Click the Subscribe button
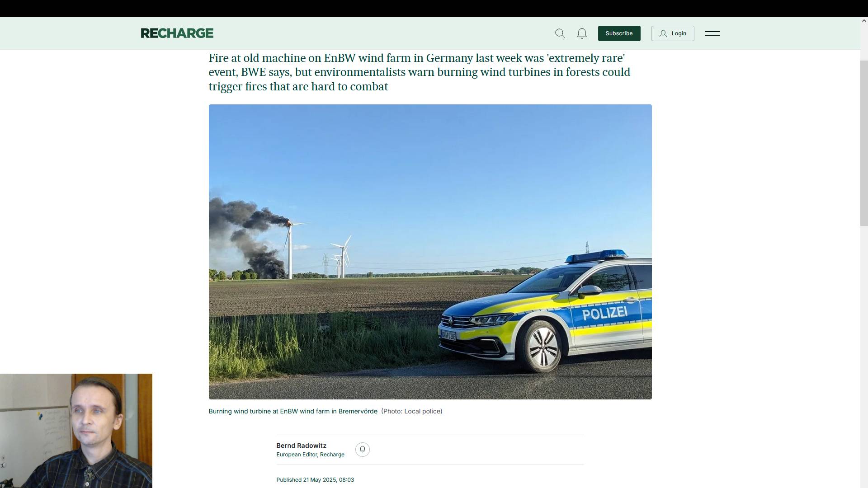868x488 pixels. pos(619,33)
